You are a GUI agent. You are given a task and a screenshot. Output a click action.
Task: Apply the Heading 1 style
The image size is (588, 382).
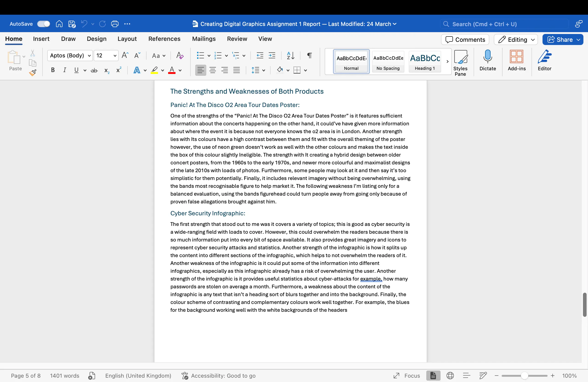pyautogui.click(x=424, y=62)
